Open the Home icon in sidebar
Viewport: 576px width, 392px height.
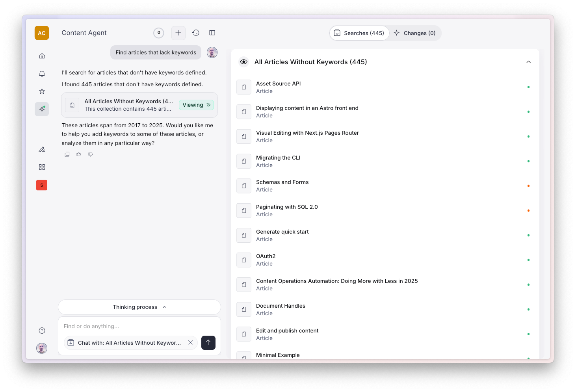tap(42, 56)
